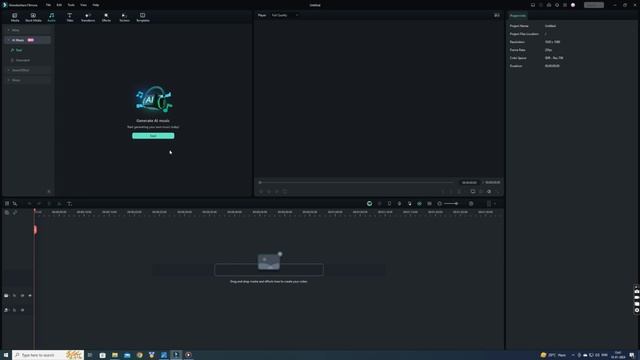Click the Redo arrow in timeline toolbar
The height and width of the screenshot is (360, 640).
tap(39, 203)
